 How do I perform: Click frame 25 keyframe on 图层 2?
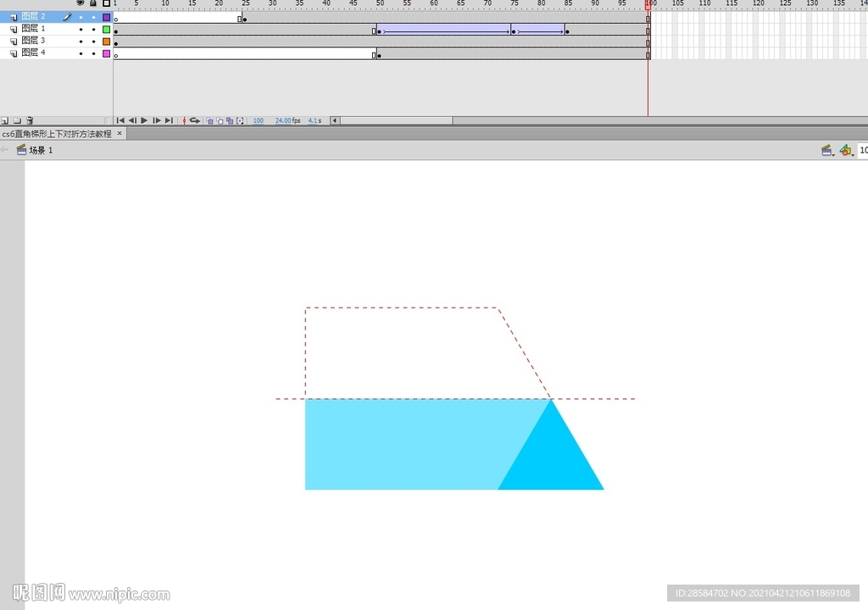tap(245, 19)
